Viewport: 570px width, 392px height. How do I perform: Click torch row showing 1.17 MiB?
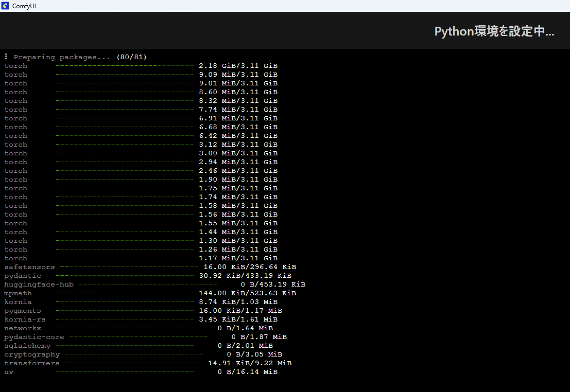tap(141, 258)
